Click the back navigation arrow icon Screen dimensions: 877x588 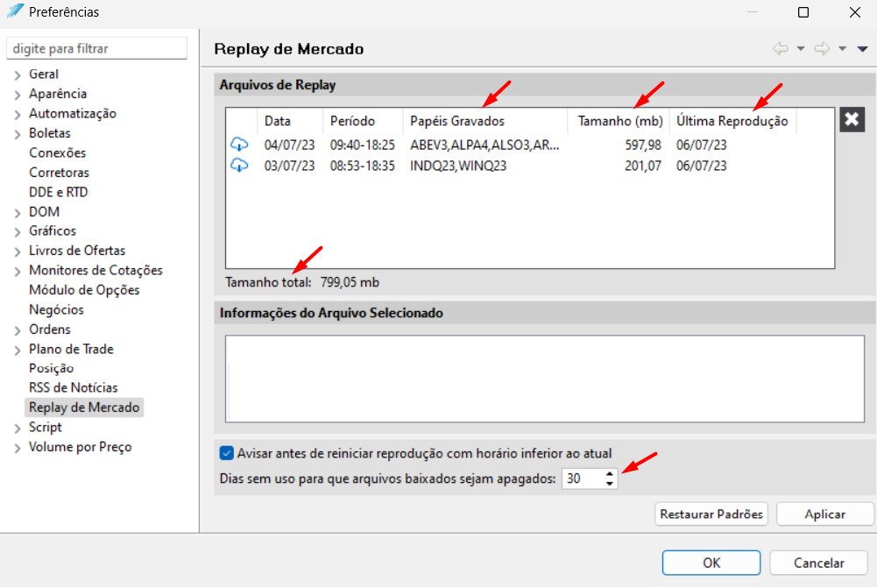point(781,49)
